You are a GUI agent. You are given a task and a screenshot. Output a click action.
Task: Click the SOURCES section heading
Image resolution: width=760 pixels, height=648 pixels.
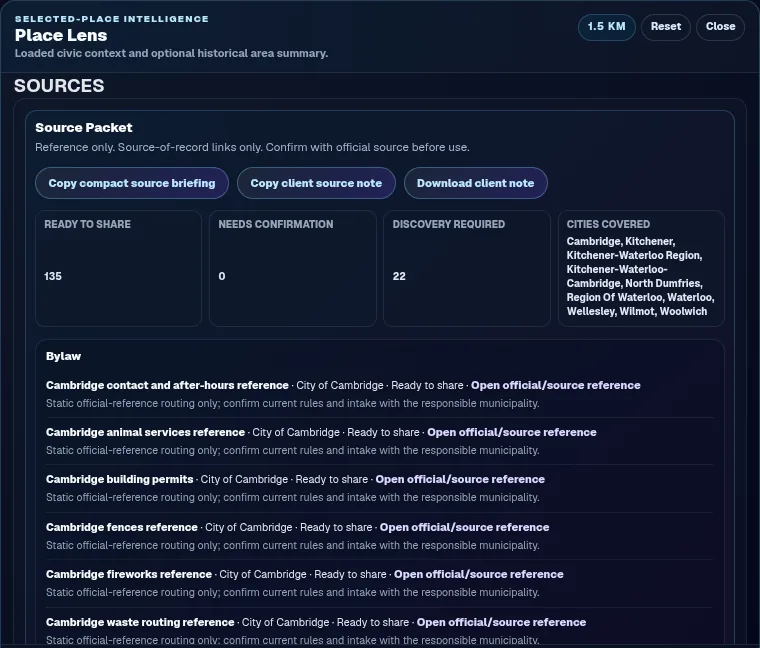click(59, 86)
